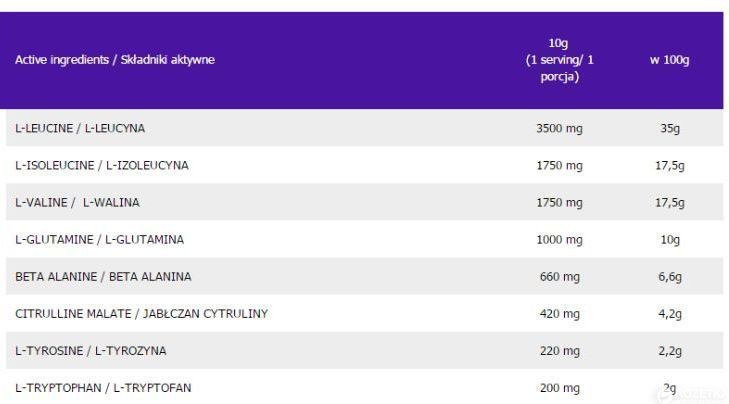The width and height of the screenshot is (729, 404).
Task: Click the 3500 mg value for L-Leucine
Action: pyautogui.click(x=559, y=128)
